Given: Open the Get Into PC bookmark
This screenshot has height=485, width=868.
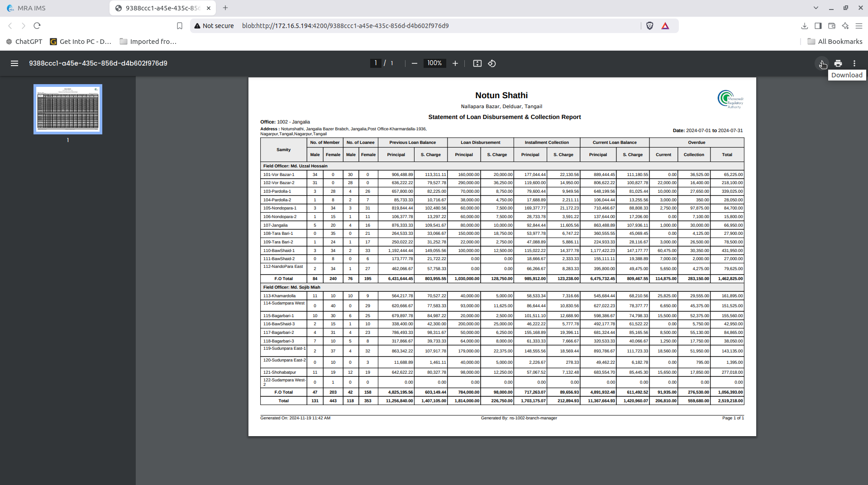Looking at the screenshot, I should (x=81, y=42).
